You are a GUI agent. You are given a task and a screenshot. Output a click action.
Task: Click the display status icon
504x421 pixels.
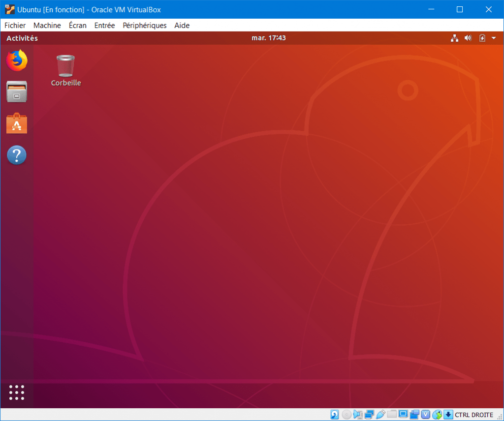coord(403,414)
